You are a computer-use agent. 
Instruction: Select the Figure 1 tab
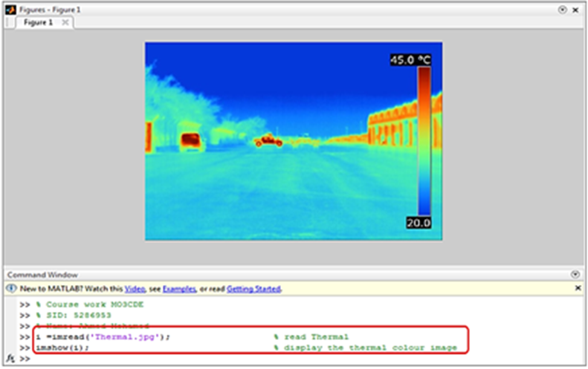tap(39, 23)
